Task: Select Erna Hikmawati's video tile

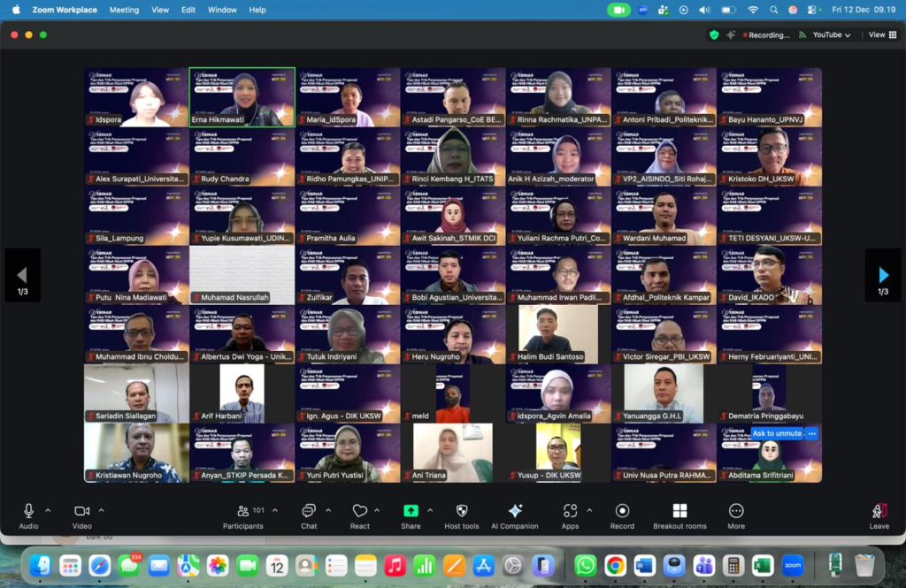Action: [242, 95]
